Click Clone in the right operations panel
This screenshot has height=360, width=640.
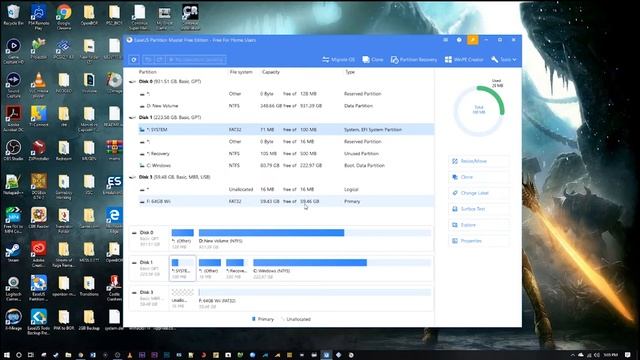[x=478, y=177]
